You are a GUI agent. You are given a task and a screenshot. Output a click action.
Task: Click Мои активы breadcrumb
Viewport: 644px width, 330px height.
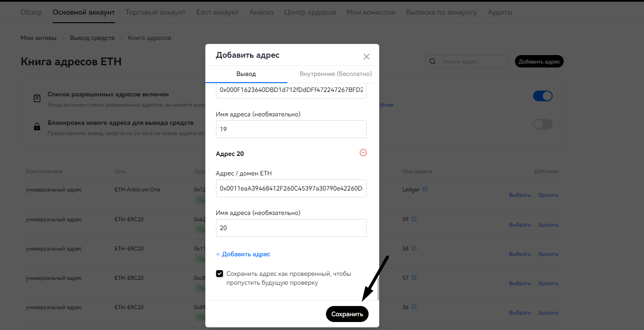(x=39, y=38)
